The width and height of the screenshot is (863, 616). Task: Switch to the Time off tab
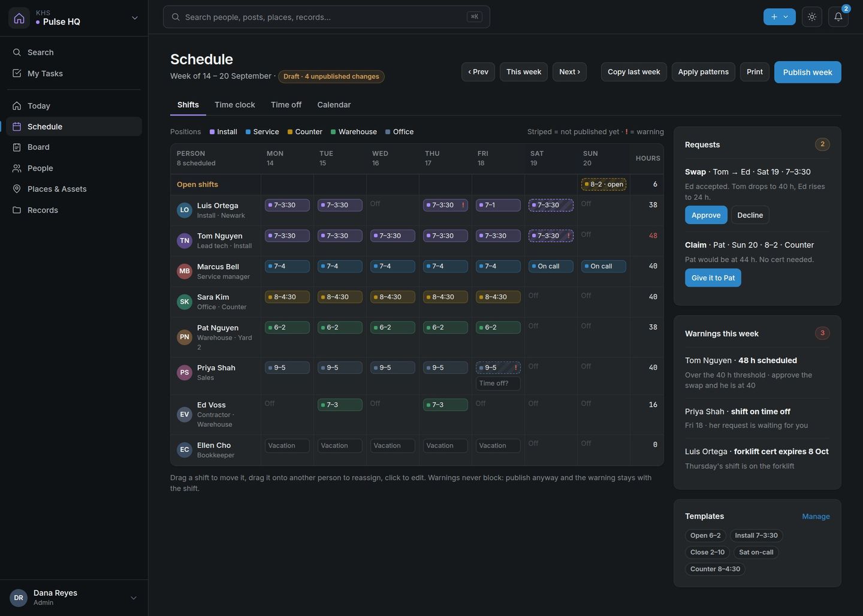tap(286, 105)
